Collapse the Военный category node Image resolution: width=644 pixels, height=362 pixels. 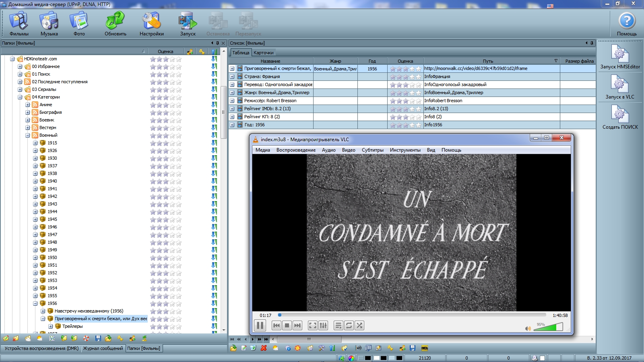click(28, 135)
